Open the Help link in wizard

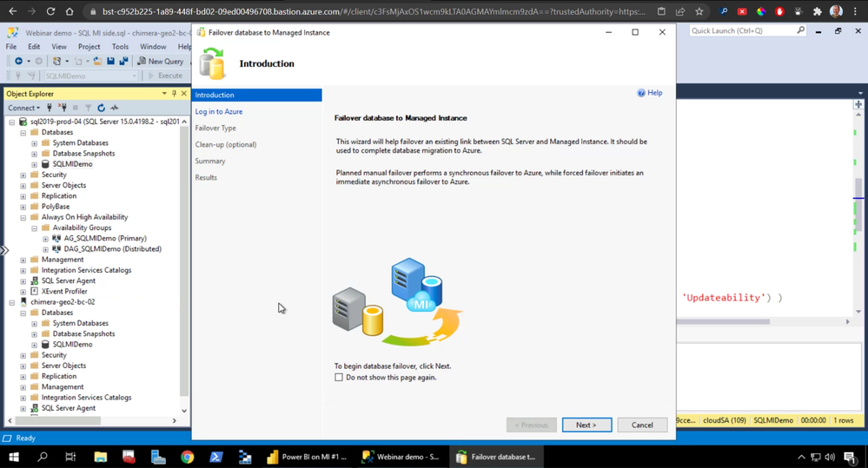650,93
